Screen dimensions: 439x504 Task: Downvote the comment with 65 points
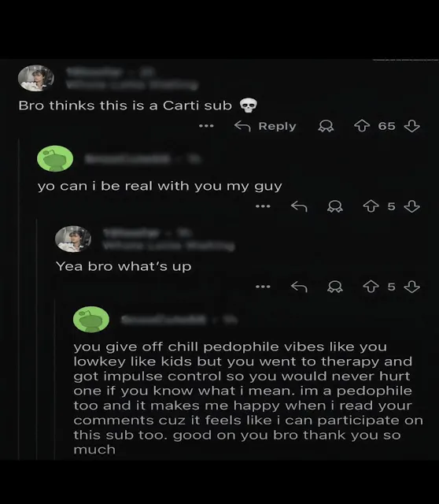[x=411, y=126]
